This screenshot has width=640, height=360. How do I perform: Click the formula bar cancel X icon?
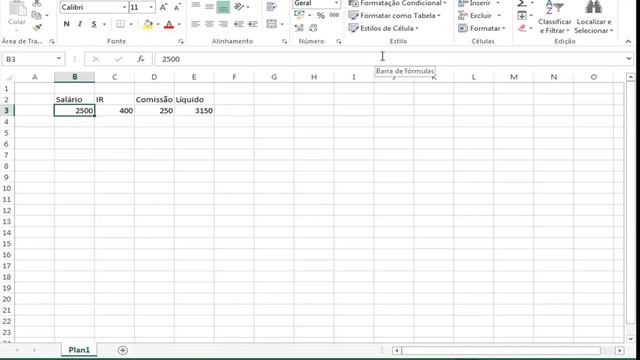96,59
